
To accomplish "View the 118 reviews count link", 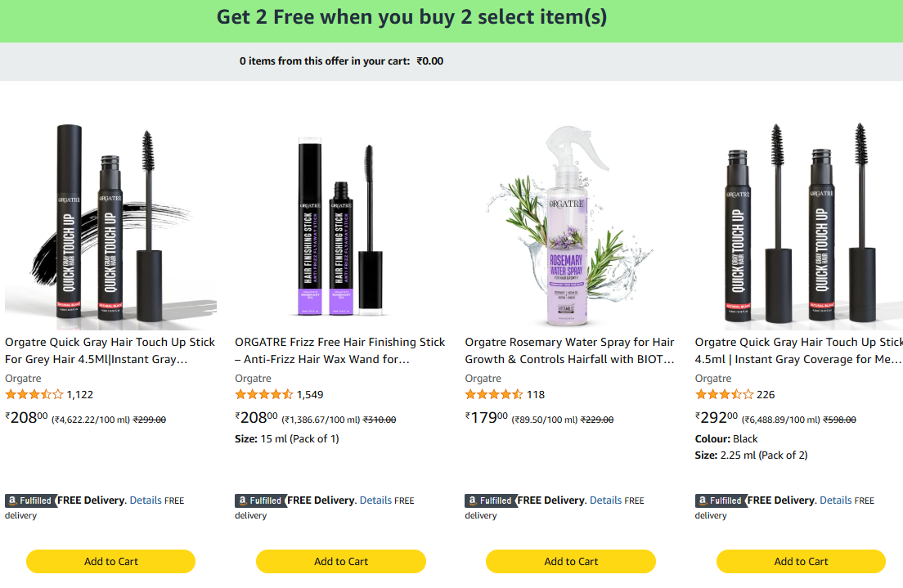I will point(536,394).
